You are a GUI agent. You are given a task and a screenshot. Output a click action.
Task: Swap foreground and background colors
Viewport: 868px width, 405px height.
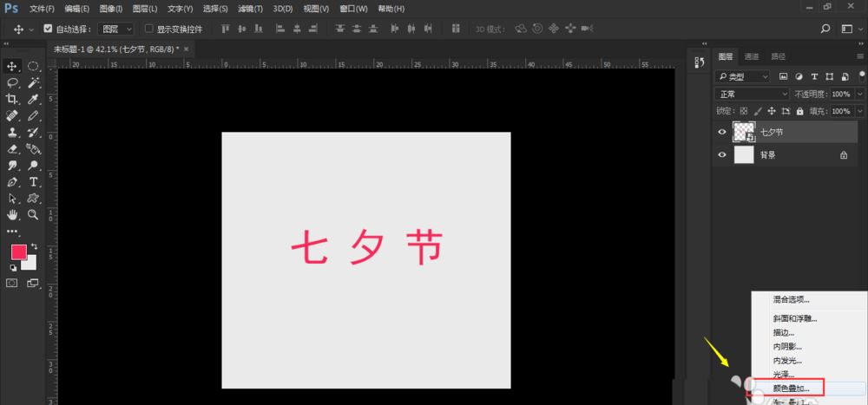[35, 246]
